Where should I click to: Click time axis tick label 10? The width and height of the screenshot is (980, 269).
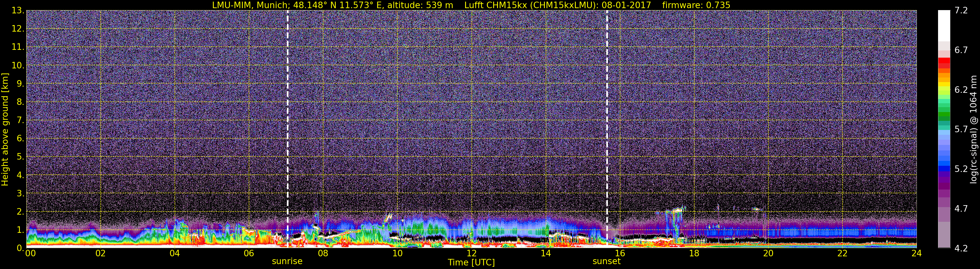[x=397, y=253]
